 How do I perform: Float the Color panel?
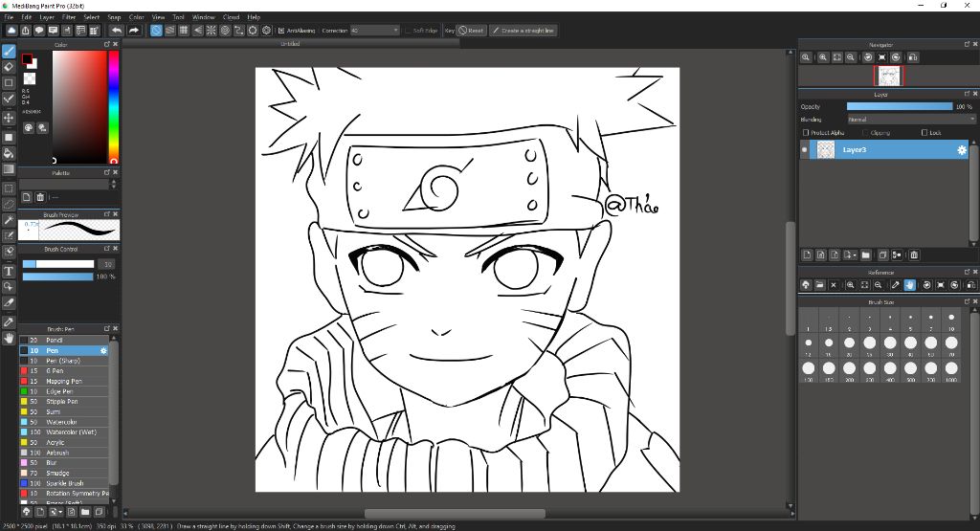[x=107, y=44]
